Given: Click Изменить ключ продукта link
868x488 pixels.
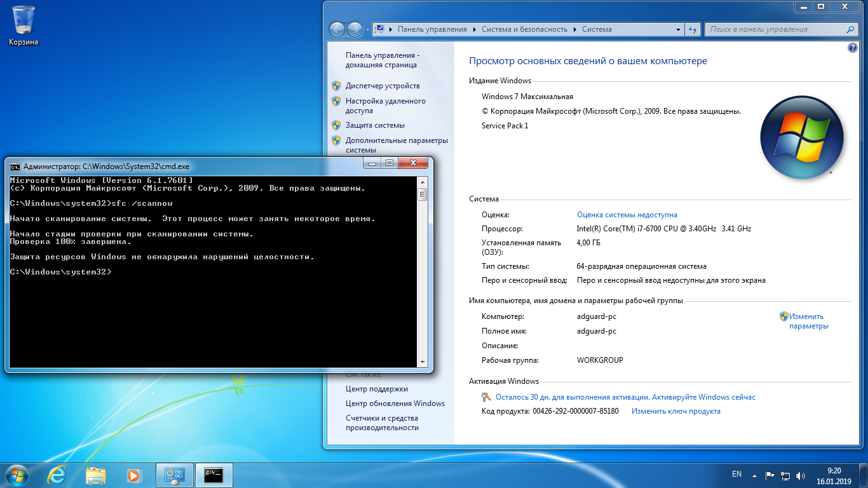Looking at the screenshot, I should point(676,411).
